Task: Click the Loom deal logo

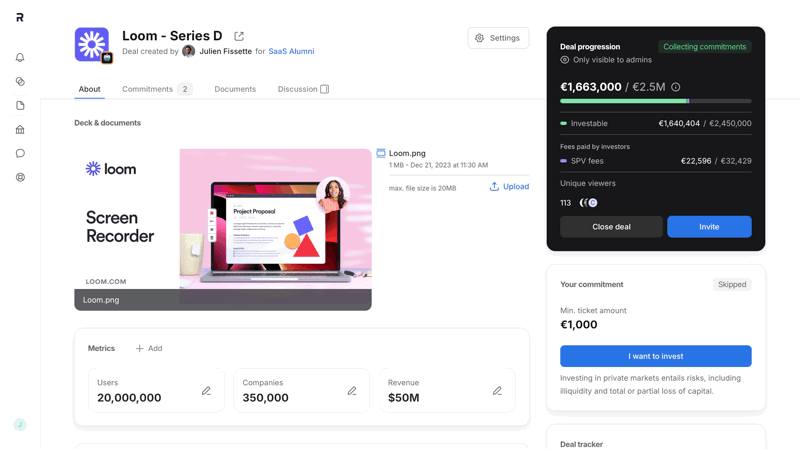Action: click(92, 44)
